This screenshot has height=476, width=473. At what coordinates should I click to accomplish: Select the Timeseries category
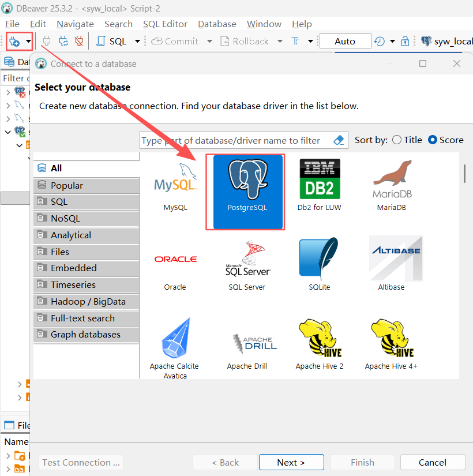click(86, 285)
